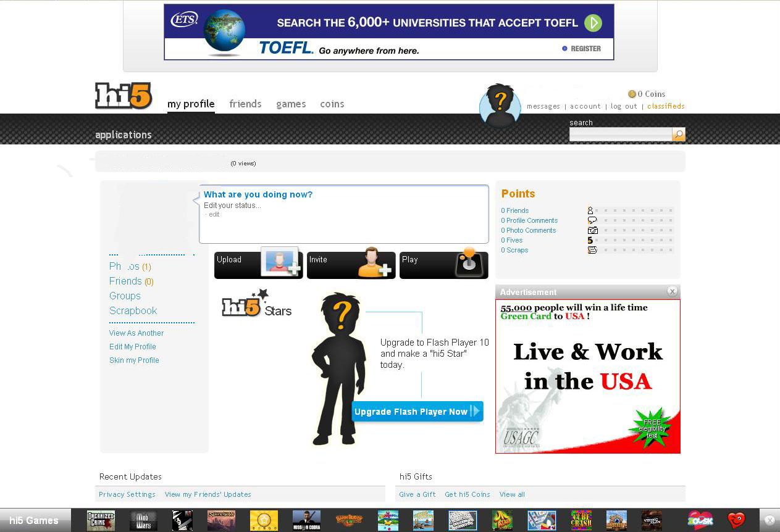Click Skin my Profile link
Image resolution: width=780 pixels, height=532 pixels.
(x=134, y=360)
